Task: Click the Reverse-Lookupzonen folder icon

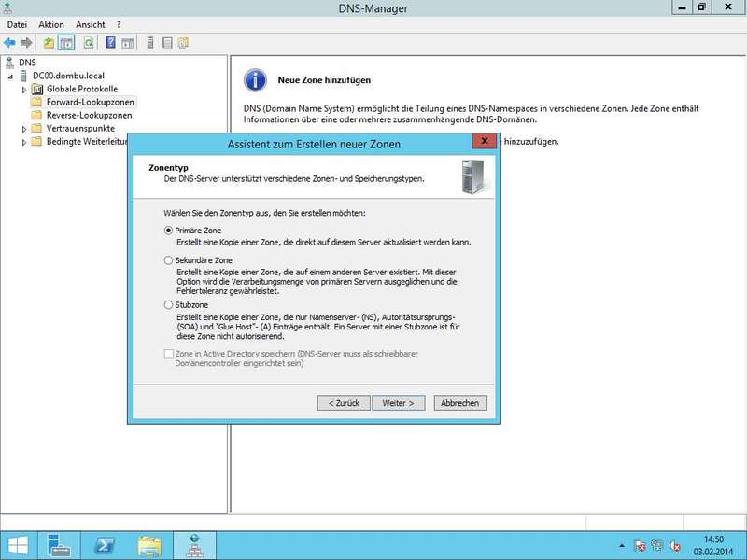Action: 36,115
